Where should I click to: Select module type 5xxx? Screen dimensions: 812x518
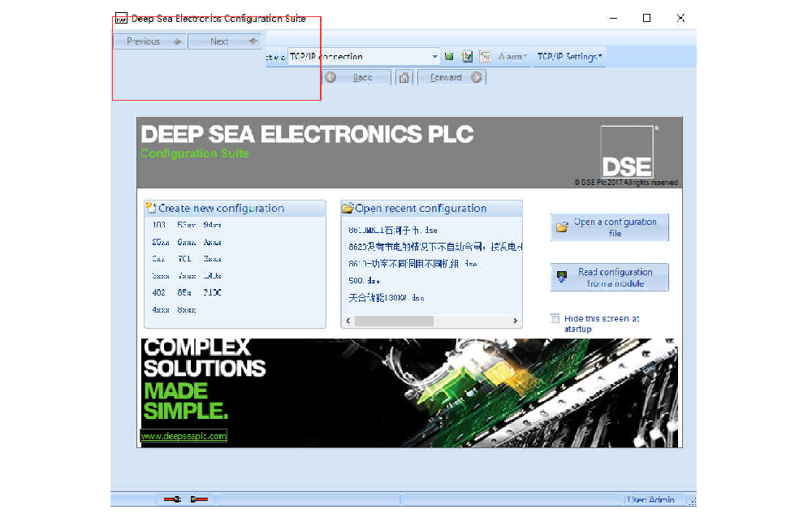click(161, 275)
